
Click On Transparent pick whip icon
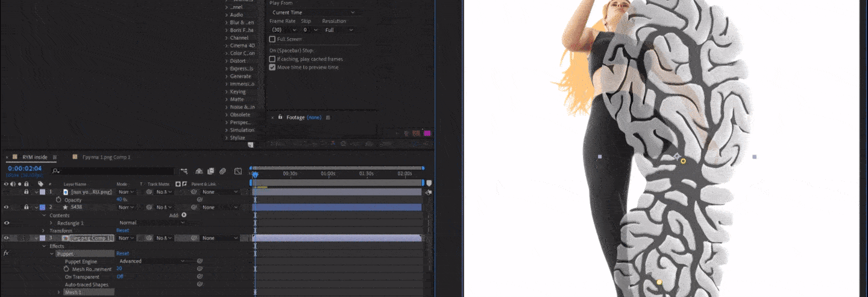pyautogui.click(x=200, y=276)
